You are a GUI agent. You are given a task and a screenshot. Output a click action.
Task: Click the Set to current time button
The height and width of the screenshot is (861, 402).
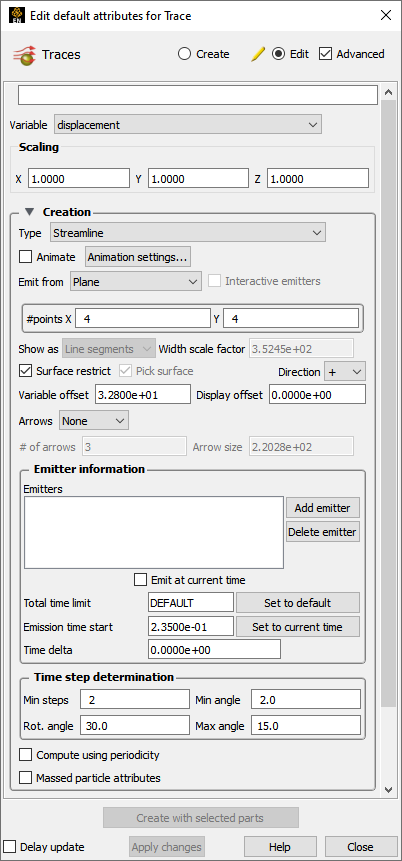click(x=298, y=627)
